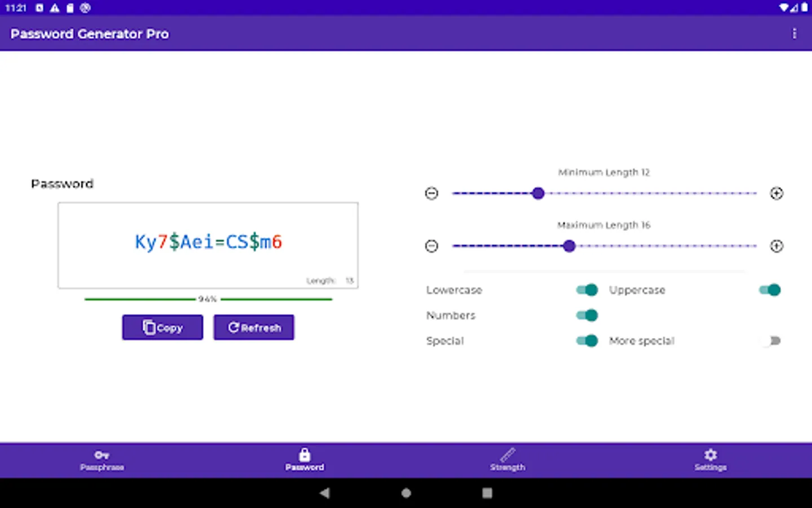Go to the Settings tab

click(710, 460)
